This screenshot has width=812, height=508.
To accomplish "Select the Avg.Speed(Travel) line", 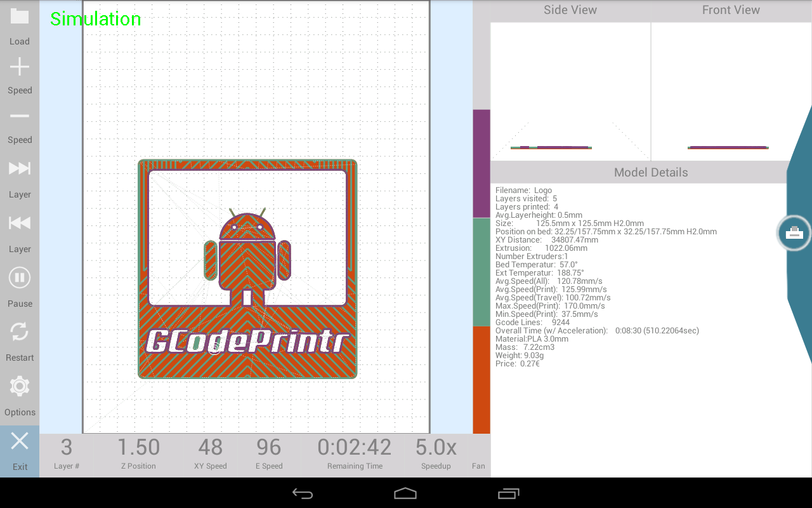I will coord(553,297).
